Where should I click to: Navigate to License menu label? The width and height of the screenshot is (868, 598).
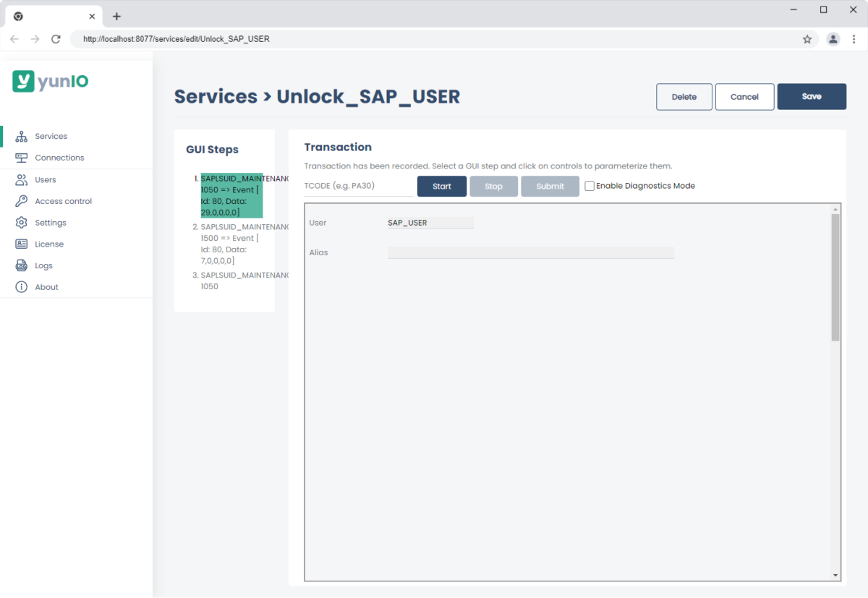point(49,244)
